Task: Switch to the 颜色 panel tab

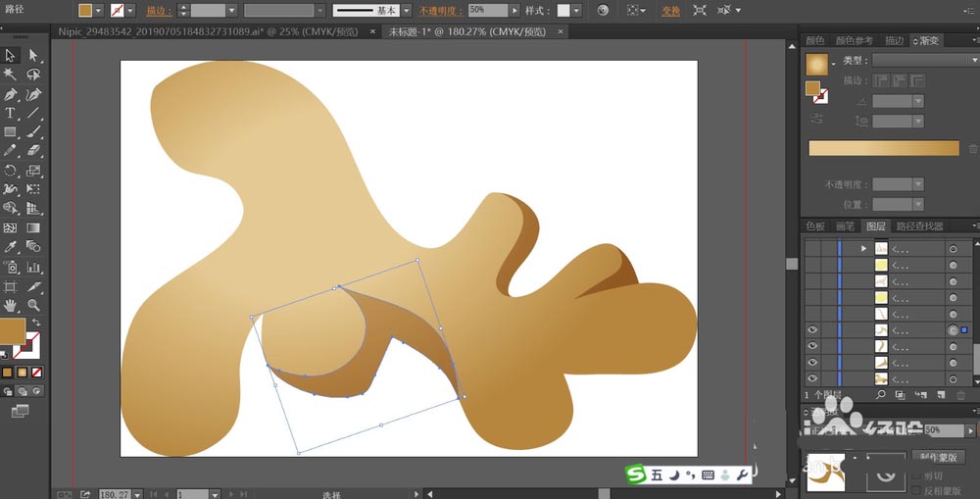Action: [x=815, y=40]
